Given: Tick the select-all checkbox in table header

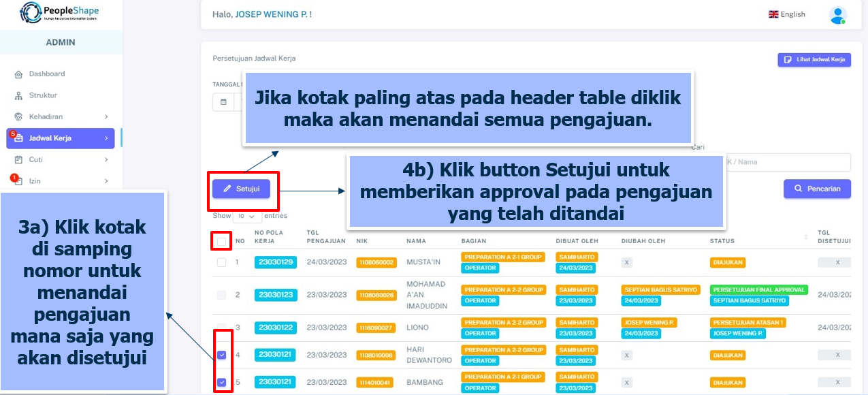Looking at the screenshot, I should [221, 241].
